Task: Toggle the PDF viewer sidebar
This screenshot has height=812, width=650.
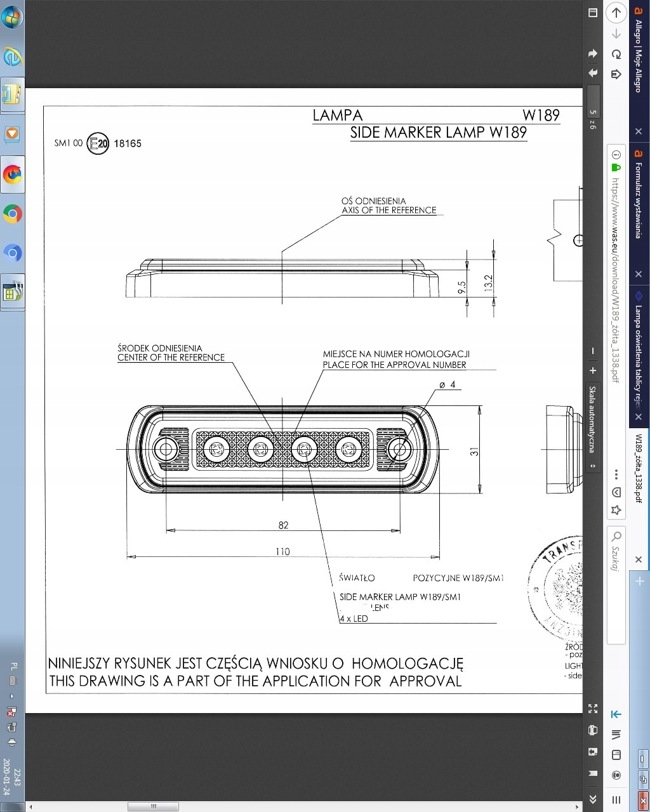Action: coord(593,12)
